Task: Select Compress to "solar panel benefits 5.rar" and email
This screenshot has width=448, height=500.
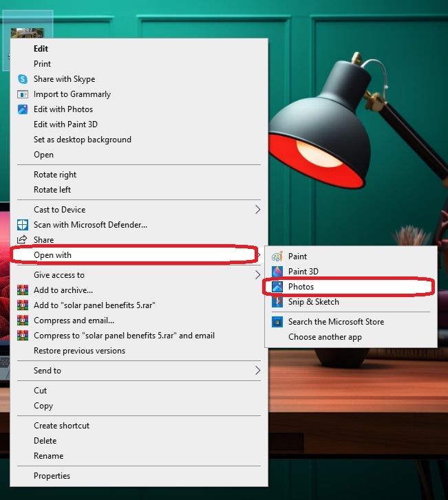Action: click(x=139, y=336)
